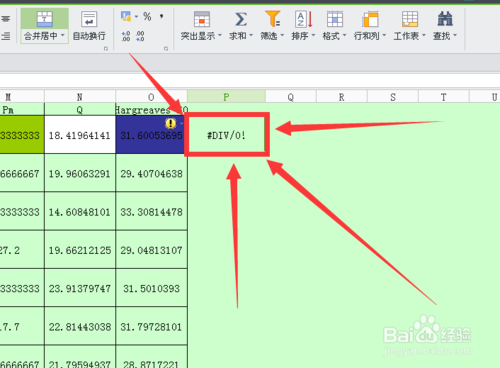This screenshot has height=368, width=500.
Task: Select cell containing 33.30814478
Action: coord(151,212)
